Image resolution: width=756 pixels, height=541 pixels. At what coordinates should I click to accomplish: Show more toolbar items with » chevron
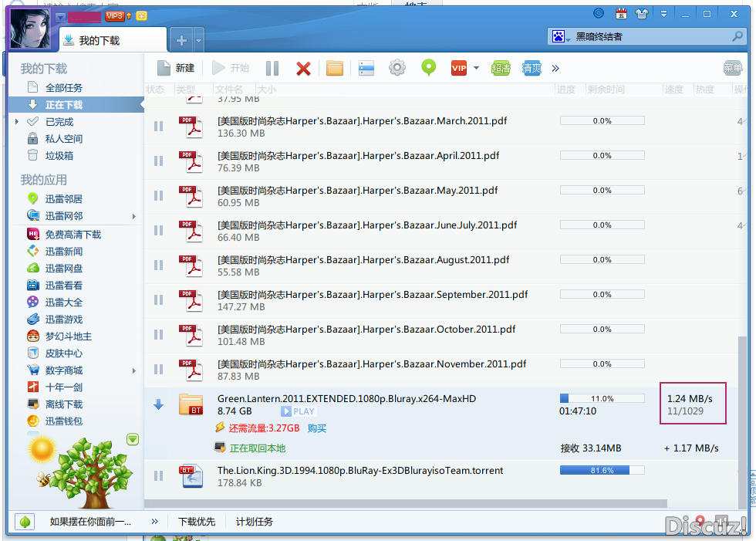[x=555, y=69]
